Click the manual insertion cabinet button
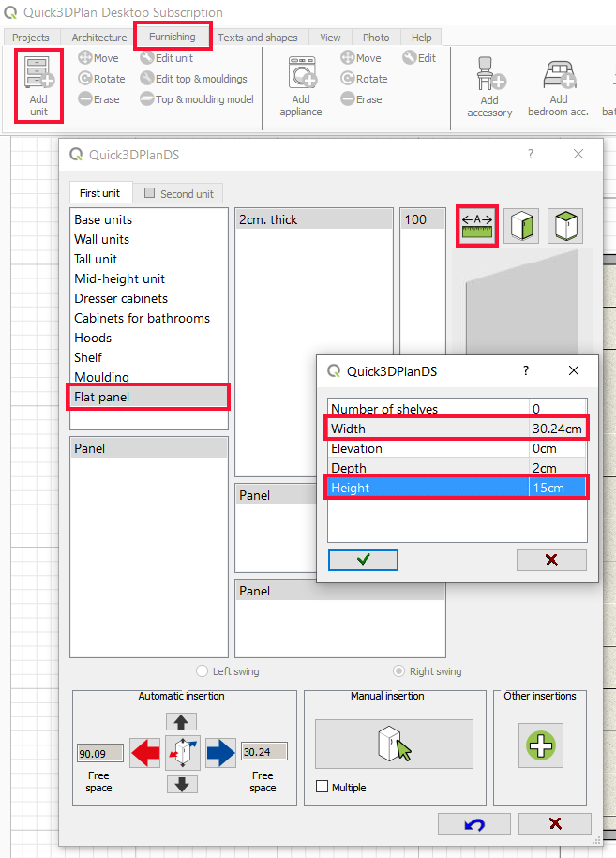Image resolution: width=616 pixels, height=858 pixels. 394,745
